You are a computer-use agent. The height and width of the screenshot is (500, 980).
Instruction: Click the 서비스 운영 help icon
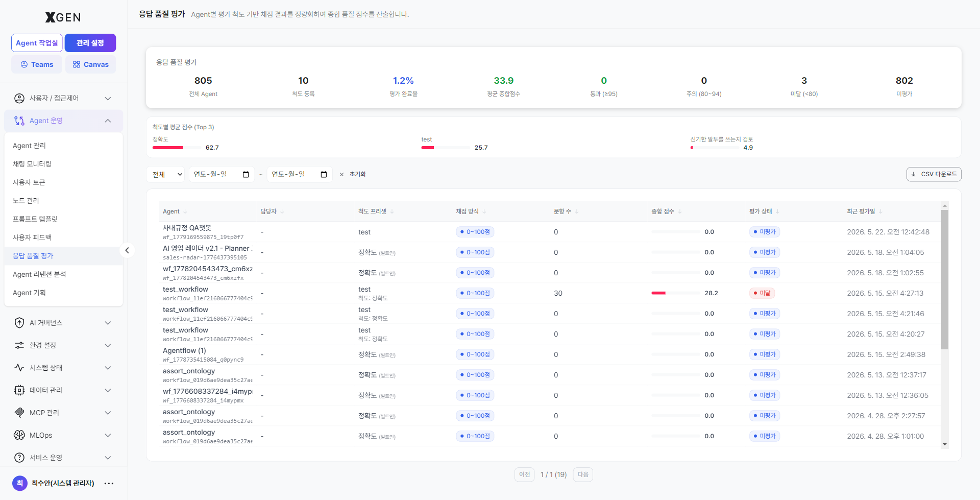pos(19,458)
